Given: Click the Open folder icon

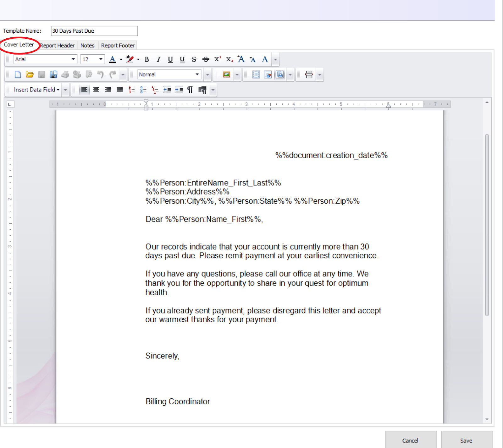Looking at the screenshot, I should (x=29, y=74).
